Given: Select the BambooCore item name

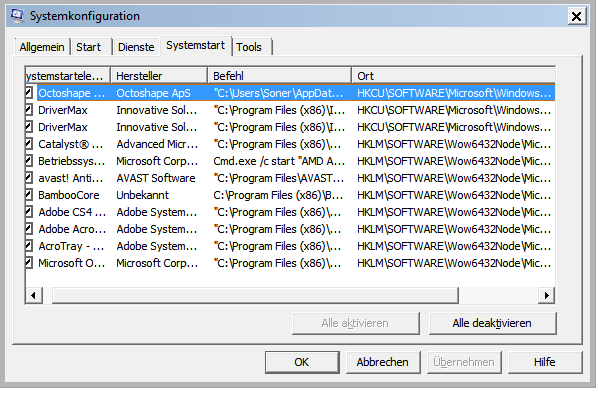Looking at the screenshot, I should point(69,195).
